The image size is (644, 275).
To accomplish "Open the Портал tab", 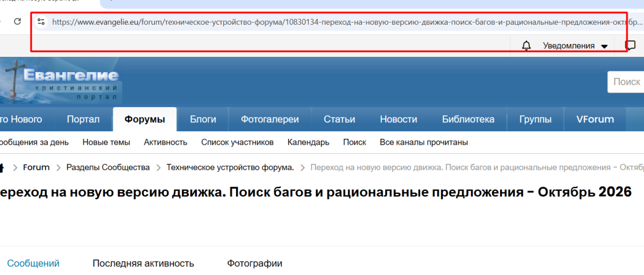I will point(83,120).
